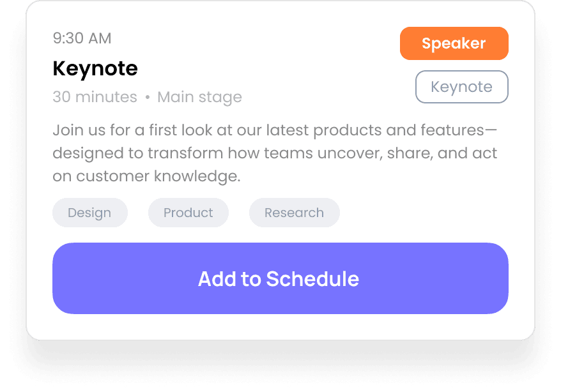Click the words "Join us" in description

(x=79, y=130)
